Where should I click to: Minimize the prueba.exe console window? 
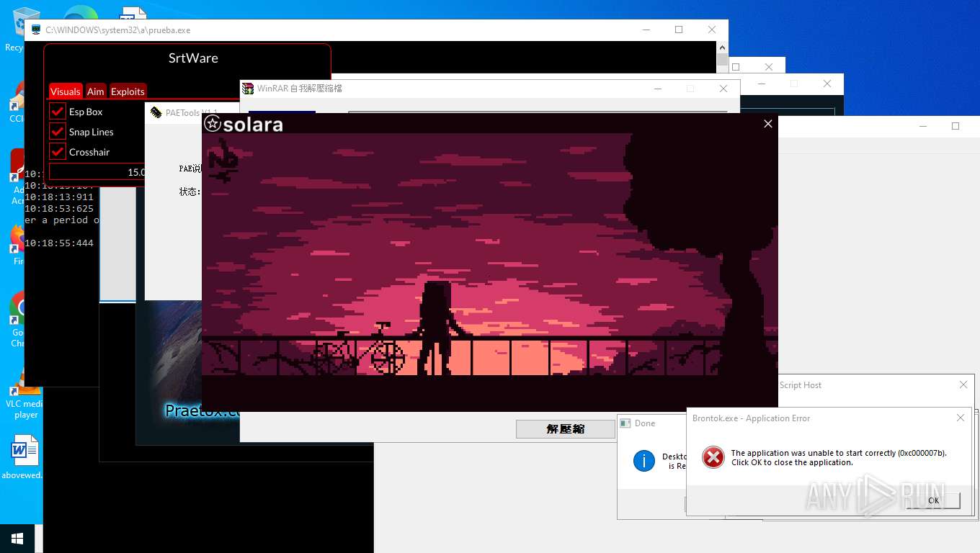[646, 30]
